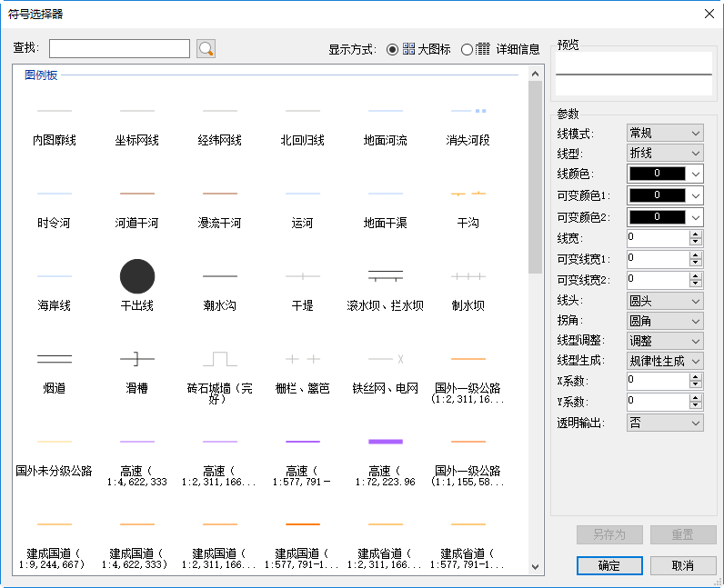The width and height of the screenshot is (724, 588).
Task: Open the 线颜色 color picker
Action: point(665,173)
